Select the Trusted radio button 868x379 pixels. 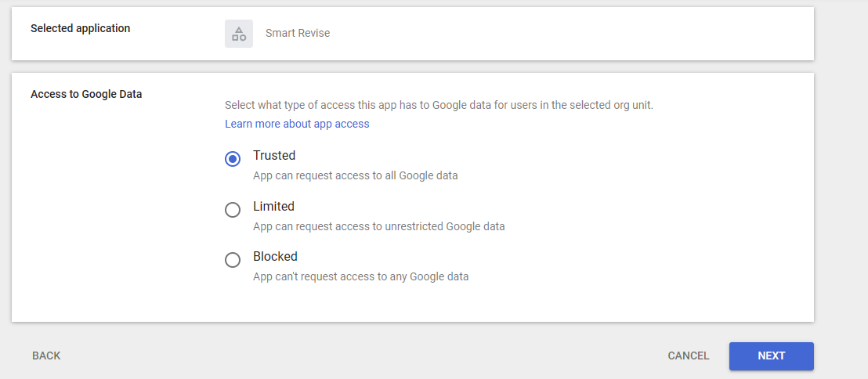(x=233, y=159)
